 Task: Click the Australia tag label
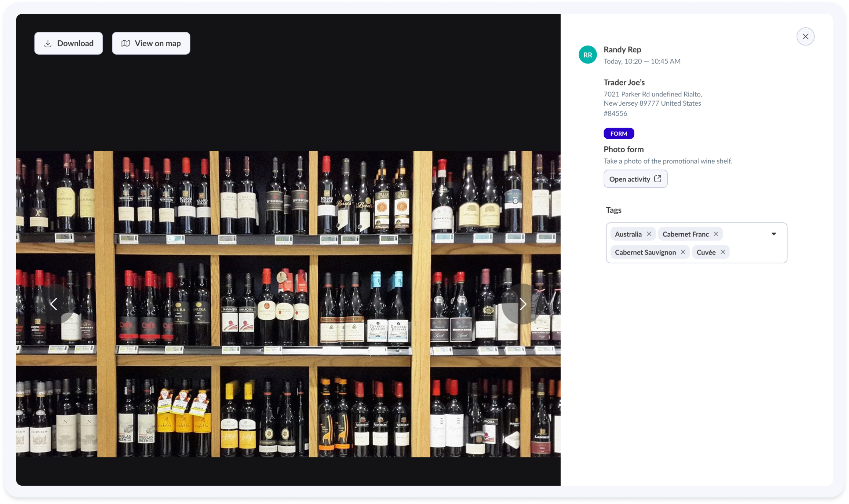pyautogui.click(x=628, y=234)
